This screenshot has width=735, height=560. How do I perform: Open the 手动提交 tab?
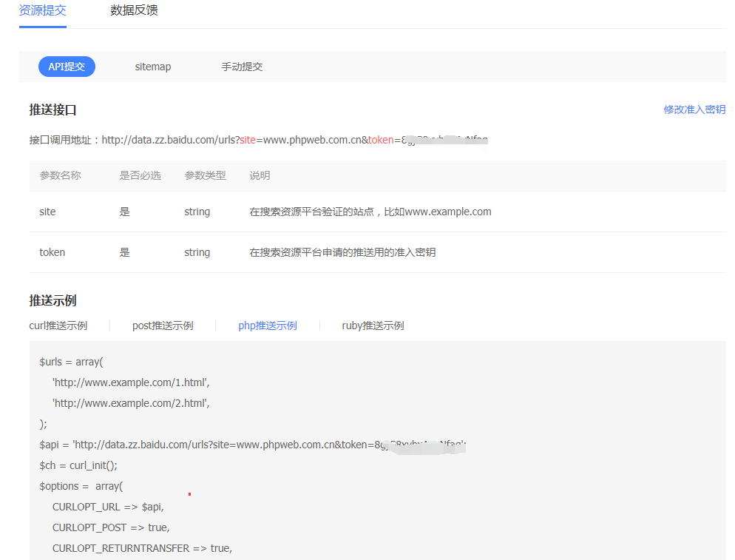242,67
